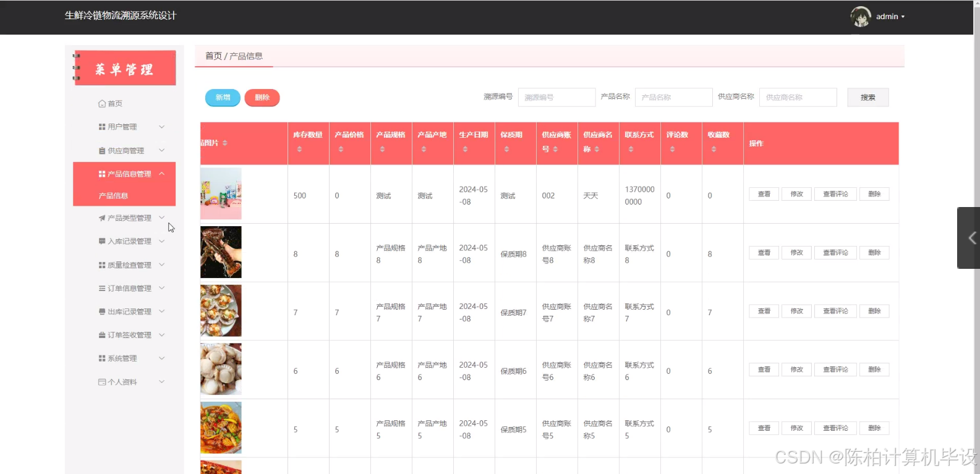Viewport: 980px width, 474px height.
Task: Expand the 入库记录管理 menu chevron
Action: point(162,241)
